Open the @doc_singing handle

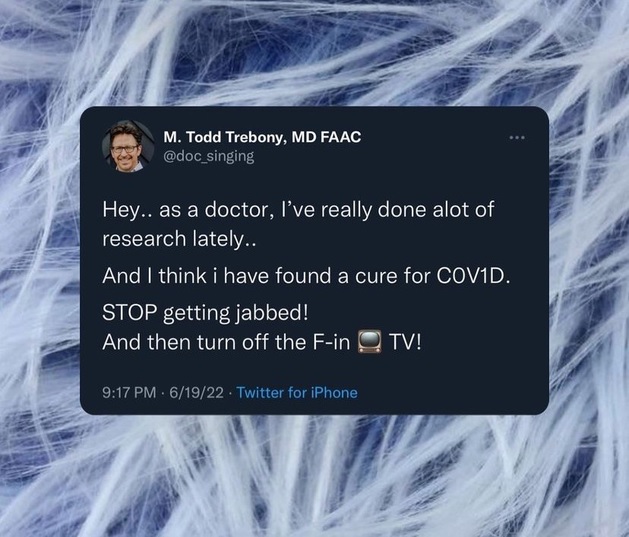[209, 156]
